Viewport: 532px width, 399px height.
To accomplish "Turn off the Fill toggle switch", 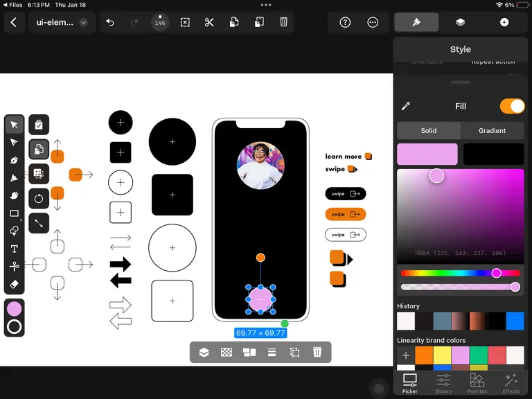I will click(513, 106).
